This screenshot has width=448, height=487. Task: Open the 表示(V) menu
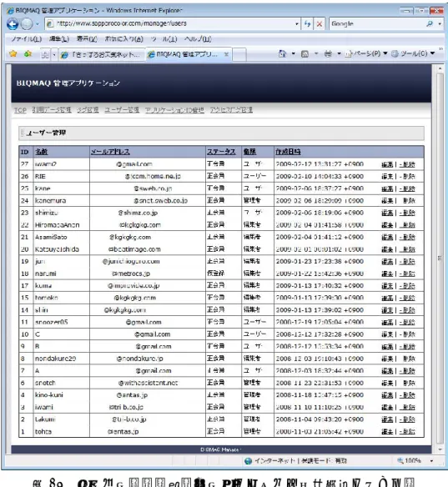click(x=87, y=39)
